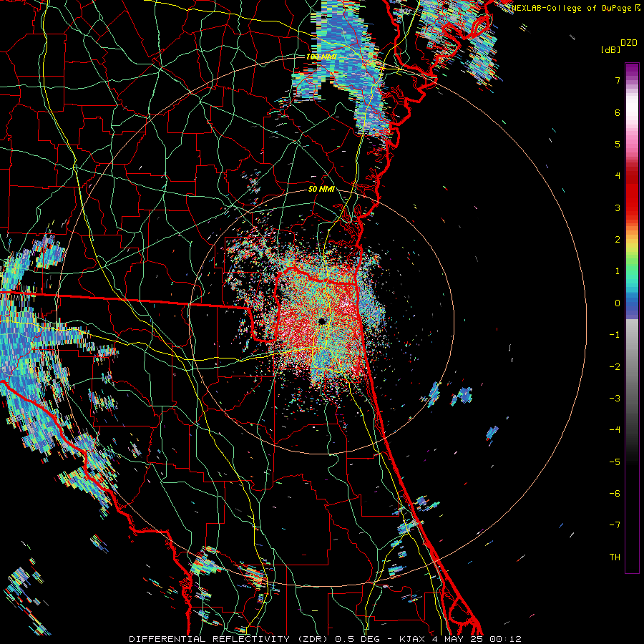644x644 pixels.
Task: Click the -3 tick label on legend
Action: 615,398
